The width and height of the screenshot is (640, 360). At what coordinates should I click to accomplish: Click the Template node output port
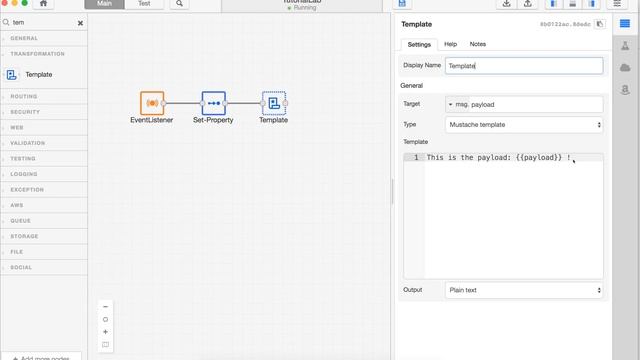[x=285, y=103]
